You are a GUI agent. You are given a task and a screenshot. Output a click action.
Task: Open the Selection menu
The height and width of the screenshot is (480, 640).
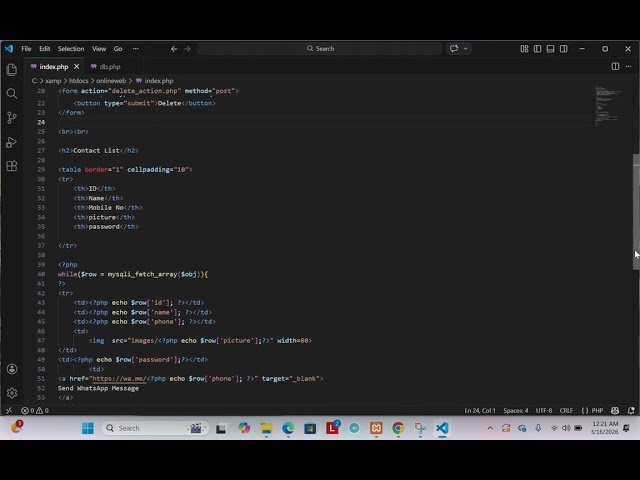(x=71, y=49)
